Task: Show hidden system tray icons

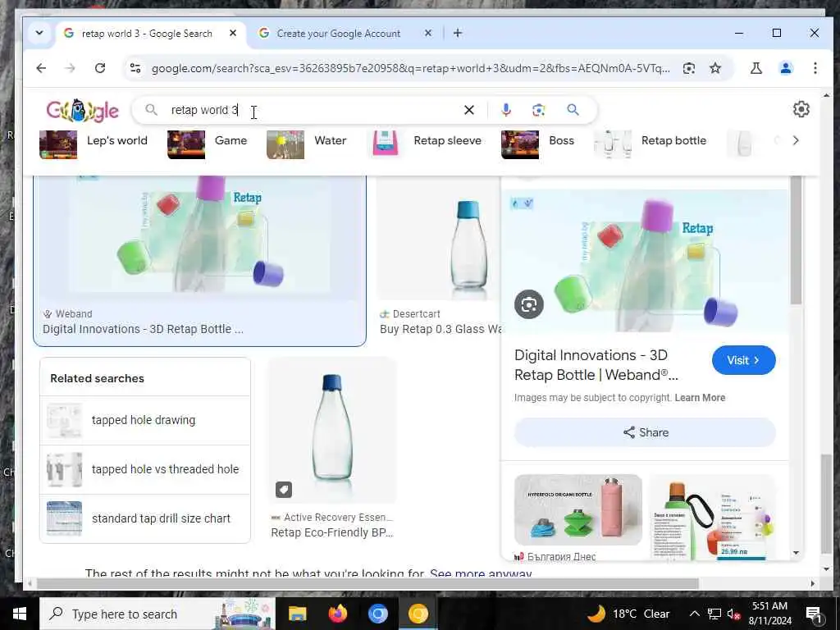Action: coord(694,614)
